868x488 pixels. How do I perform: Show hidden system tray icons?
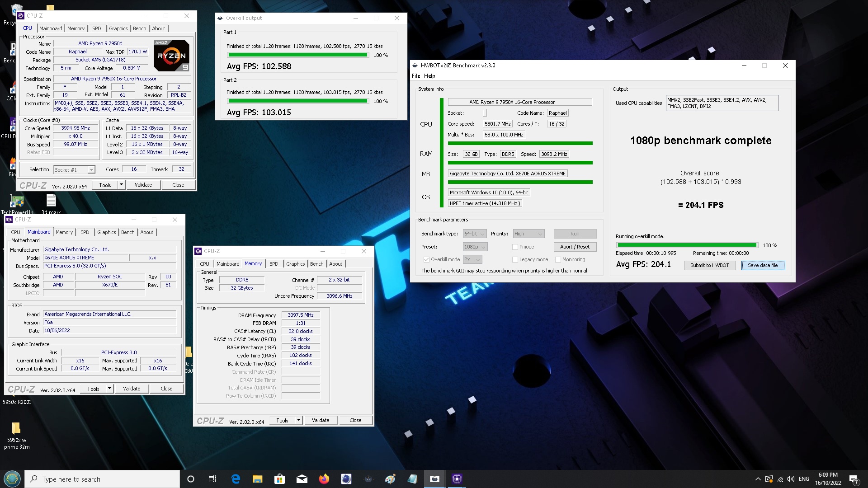click(758, 479)
